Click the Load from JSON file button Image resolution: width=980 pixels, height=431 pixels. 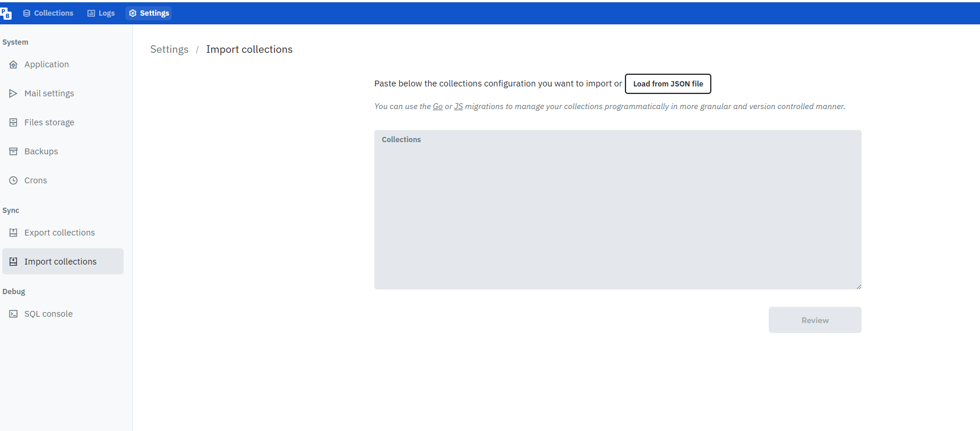click(668, 84)
